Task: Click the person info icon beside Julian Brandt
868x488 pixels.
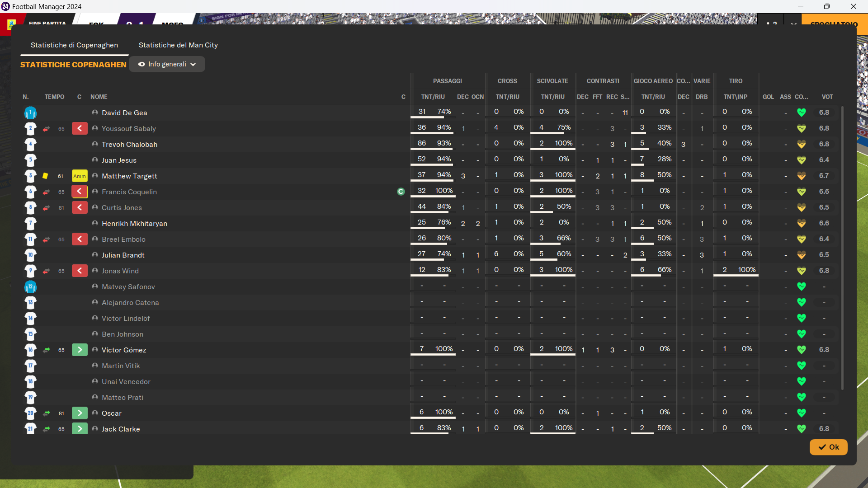Action: click(x=95, y=255)
